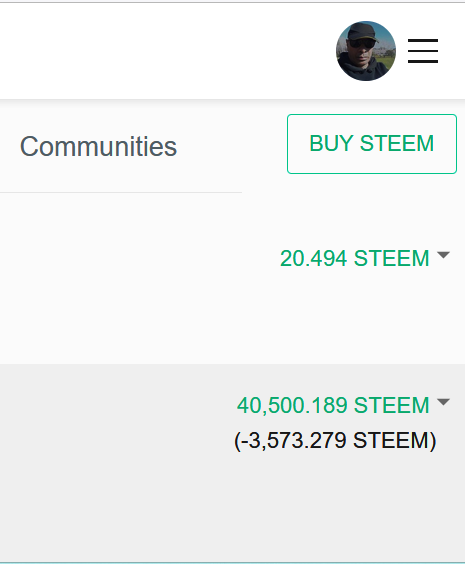Select the 40,500.189 STEEM green amount text
Image resolution: width=465 pixels, height=564 pixels.
[x=333, y=405]
